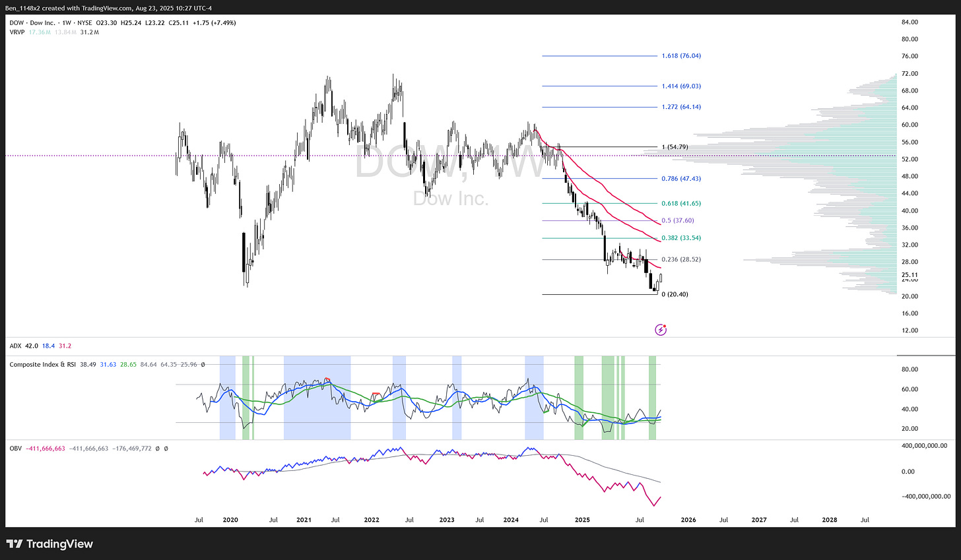This screenshot has height=560, width=961.
Task: Click the VRVP indicator legend
Action: [x=17, y=32]
